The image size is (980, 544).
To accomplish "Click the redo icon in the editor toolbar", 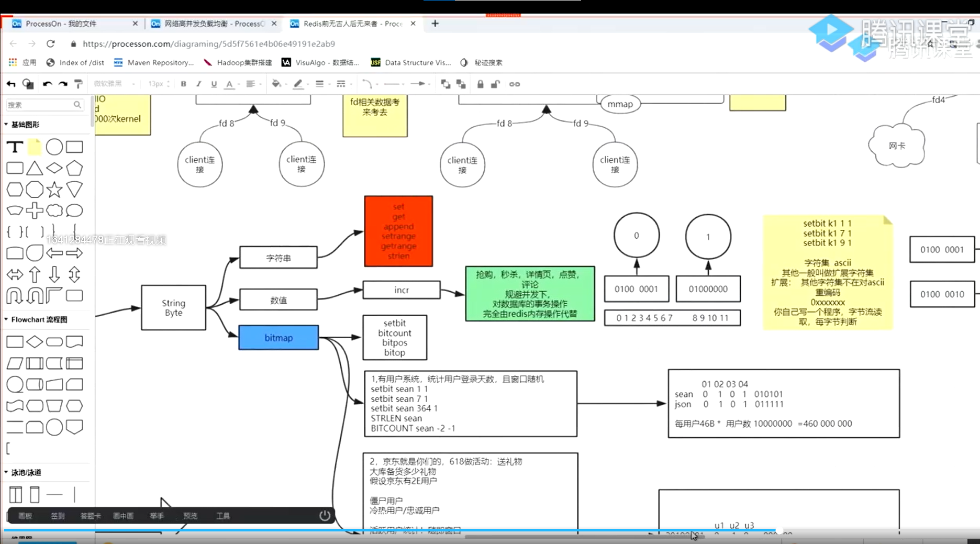I will [63, 84].
